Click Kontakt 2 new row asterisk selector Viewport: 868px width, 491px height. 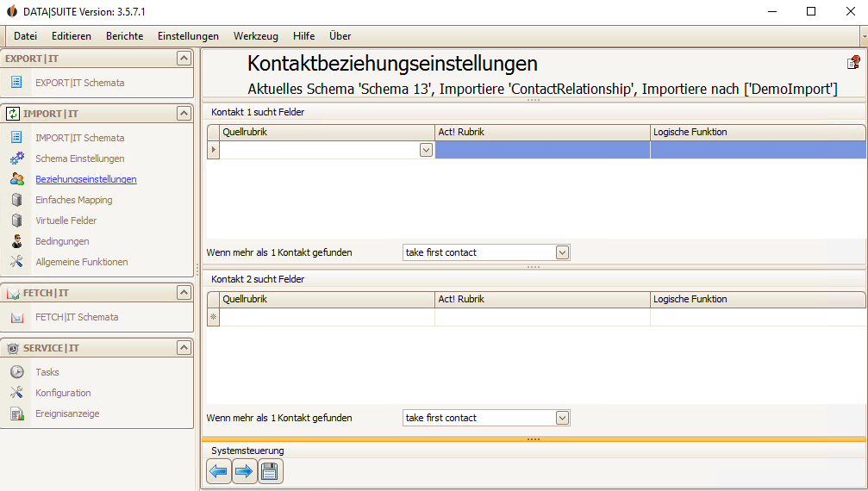point(213,317)
